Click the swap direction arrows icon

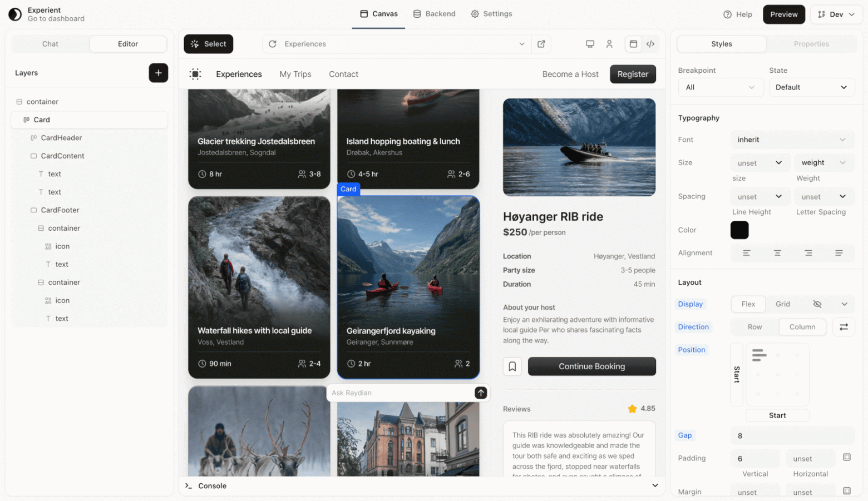click(844, 327)
